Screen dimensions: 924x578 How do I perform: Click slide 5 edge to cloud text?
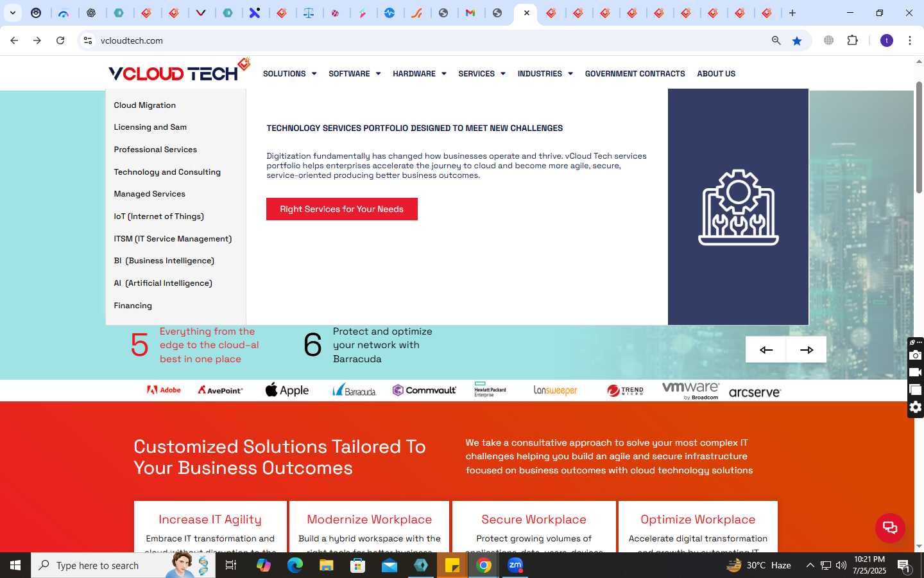209,345
